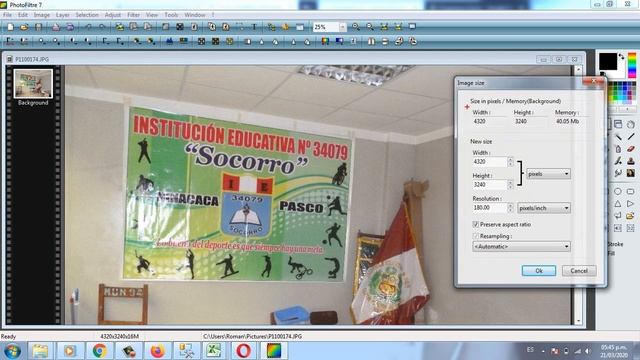This screenshot has height=360, width=640.
Task: Click the New size Height stepper arrows
Action: pos(510,184)
